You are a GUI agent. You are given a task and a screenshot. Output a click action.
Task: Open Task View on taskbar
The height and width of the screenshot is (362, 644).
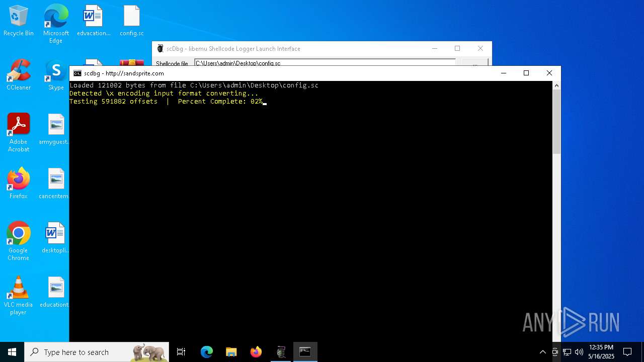point(181,352)
